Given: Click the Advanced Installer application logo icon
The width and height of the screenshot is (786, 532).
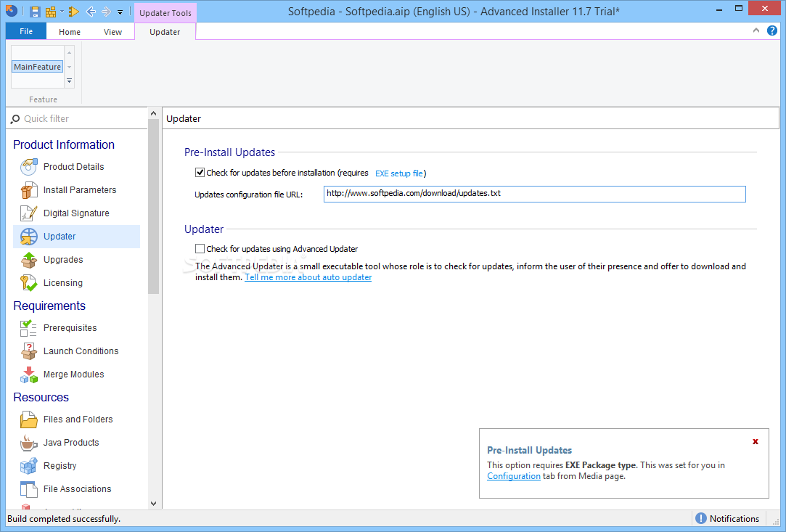Looking at the screenshot, I should click(x=11, y=11).
